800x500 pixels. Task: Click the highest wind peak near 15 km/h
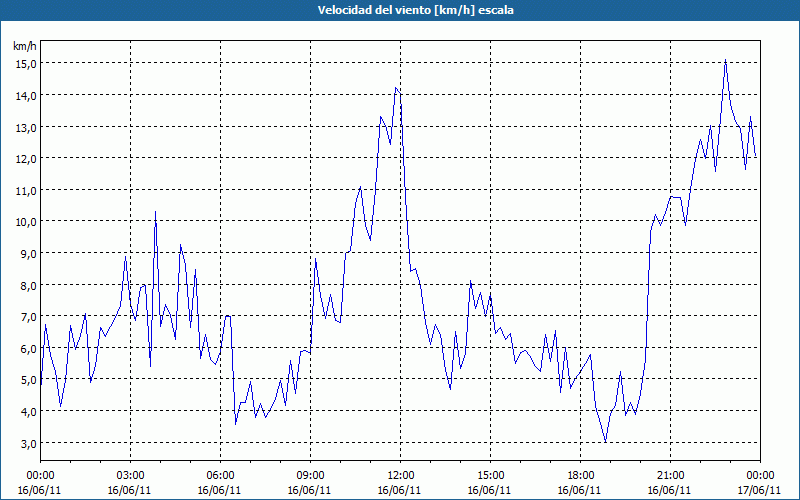click(725, 60)
